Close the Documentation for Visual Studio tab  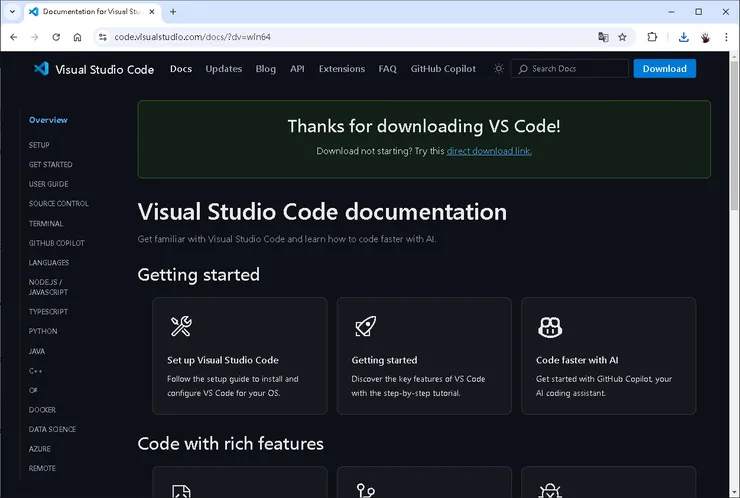[151, 12]
